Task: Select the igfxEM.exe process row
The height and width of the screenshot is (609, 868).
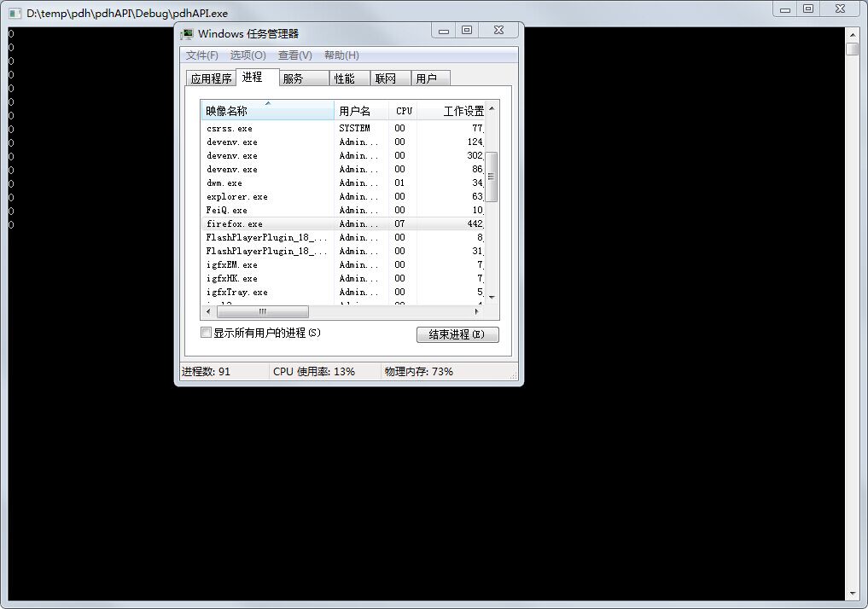Action: (342, 265)
